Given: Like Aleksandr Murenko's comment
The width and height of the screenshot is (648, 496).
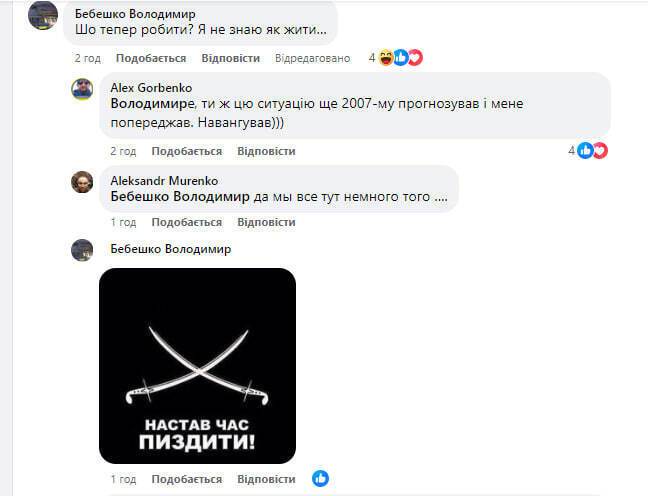Looking at the screenshot, I should coord(187,222).
